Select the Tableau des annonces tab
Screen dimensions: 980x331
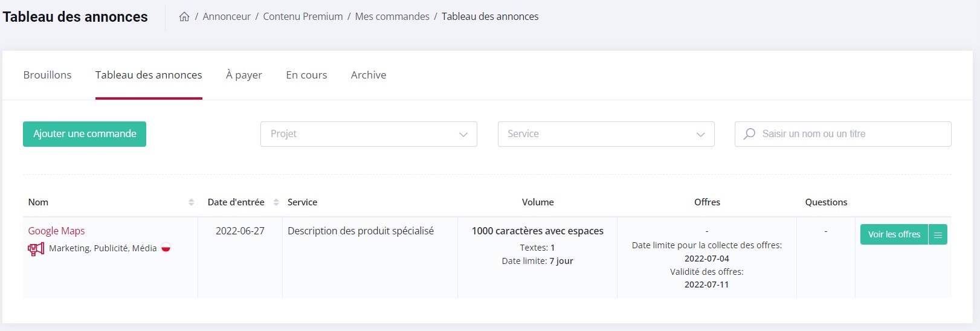point(149,75)
